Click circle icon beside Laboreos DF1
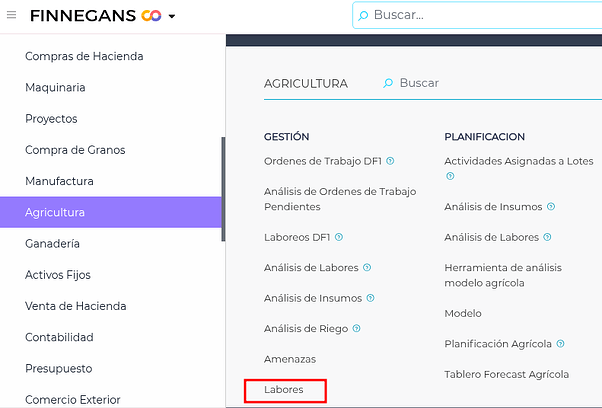602x408 pixels. tap(339, 237)
